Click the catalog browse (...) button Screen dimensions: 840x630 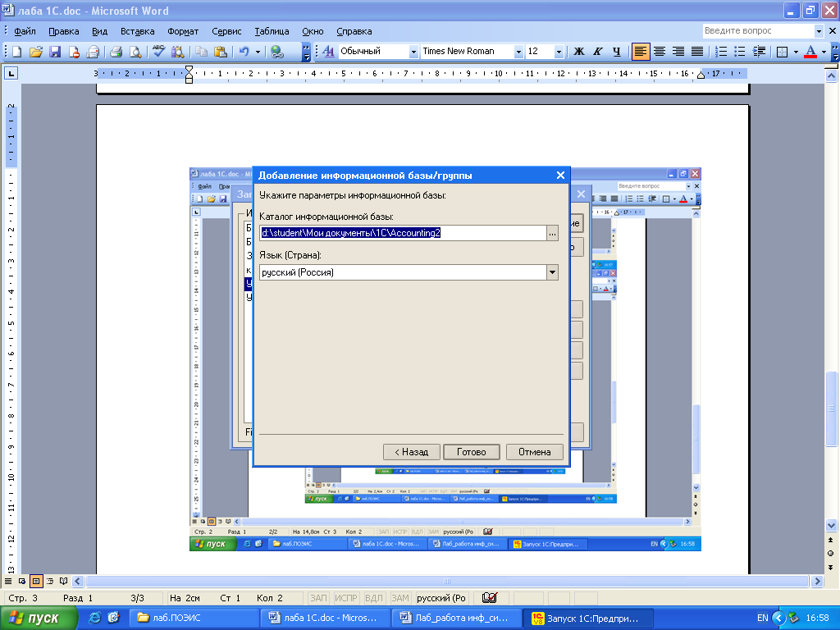pos(552,233)
